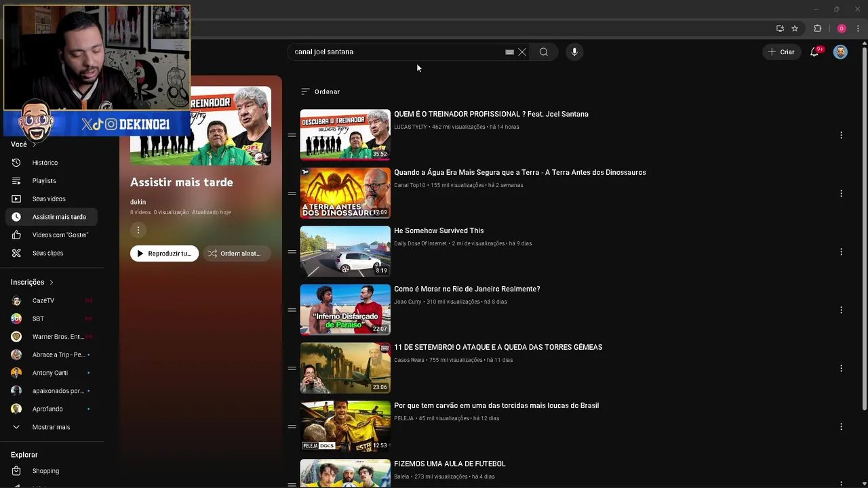This screenshot has height=488, width=868.
Task: Clear the search box text
Action: point(522,52)
